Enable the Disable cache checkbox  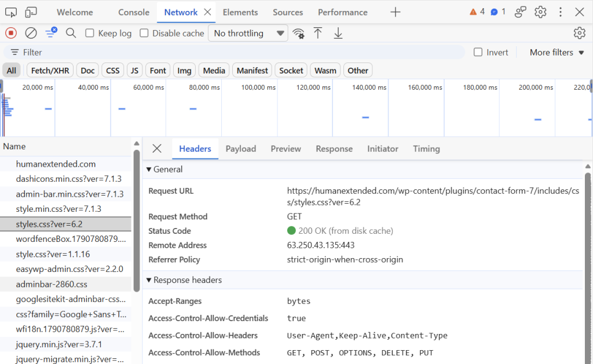[x=144, y=33]
